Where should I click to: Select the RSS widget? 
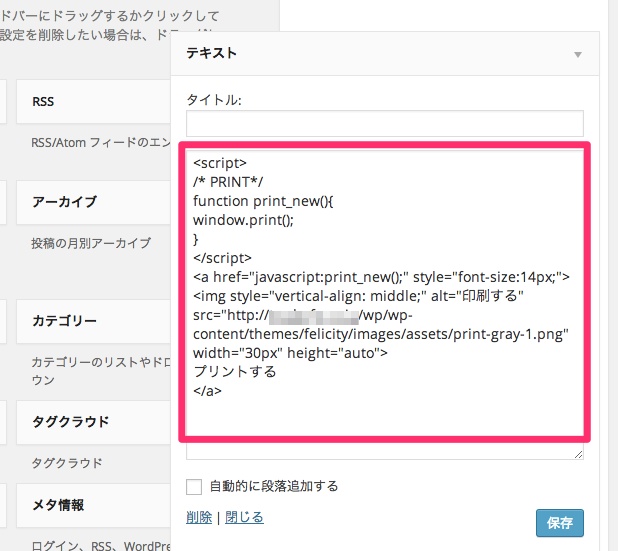point(93,101)
